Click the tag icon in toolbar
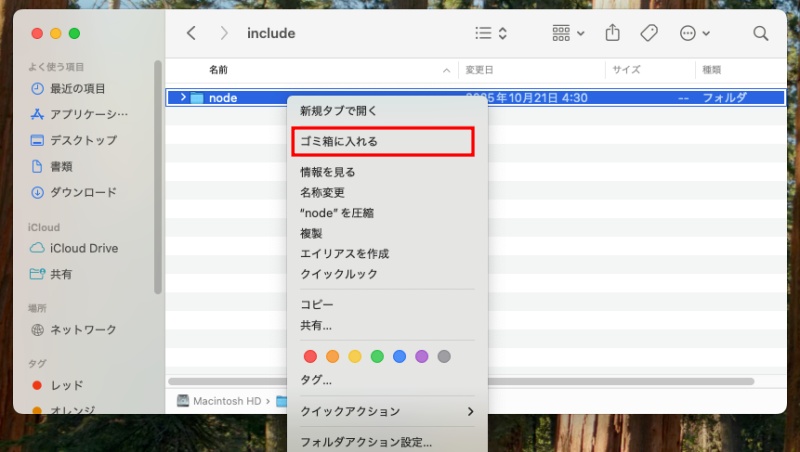The width and height of the screenshot is (800, 452). pos(649,33)
